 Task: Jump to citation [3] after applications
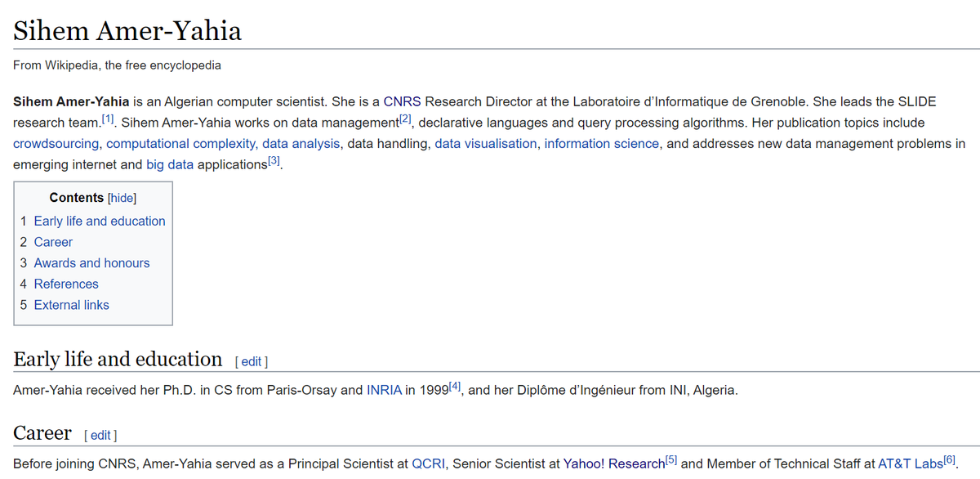point(275,162)
